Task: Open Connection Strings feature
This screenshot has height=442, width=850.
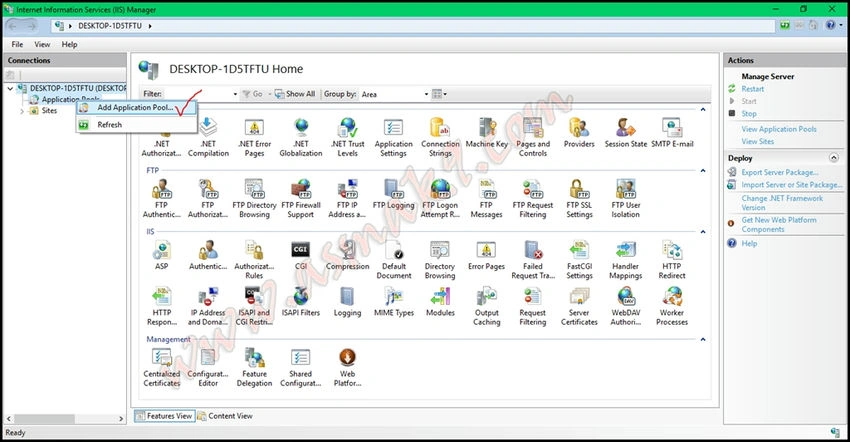Action: click(x=440, y=138)
